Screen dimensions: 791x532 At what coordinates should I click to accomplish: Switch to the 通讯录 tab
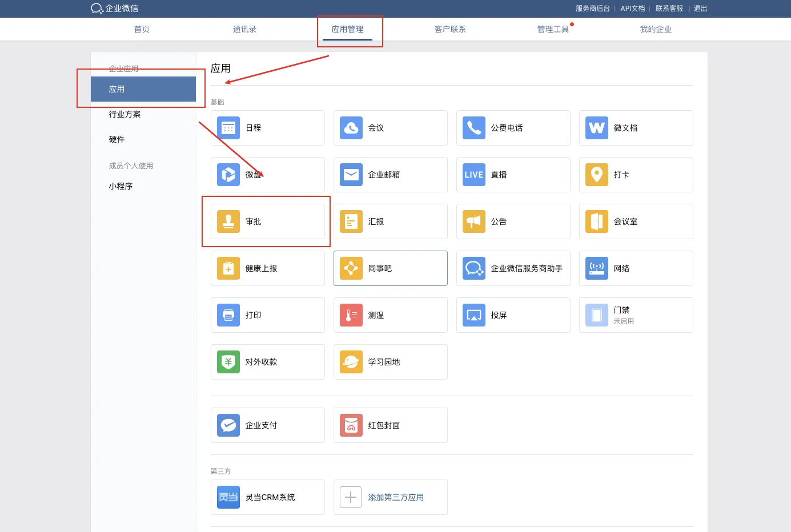tap(244, 29)
